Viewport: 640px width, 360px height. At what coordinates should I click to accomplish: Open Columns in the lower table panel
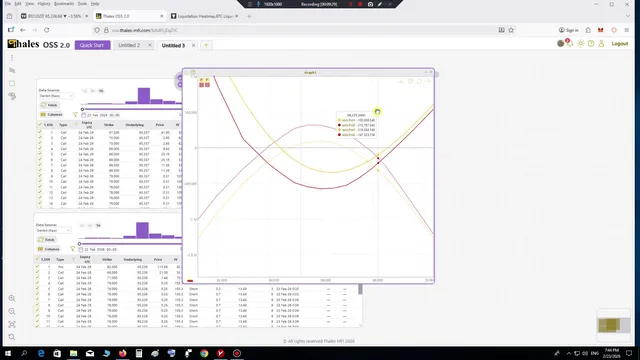(49, 249)
